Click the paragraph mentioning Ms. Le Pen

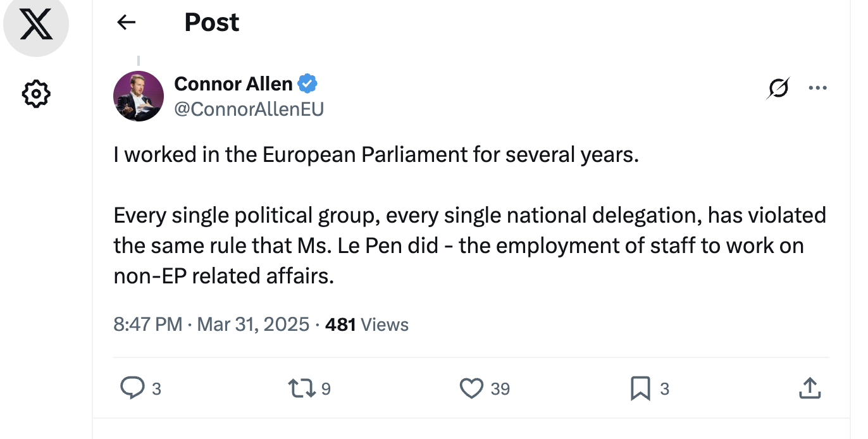coord(469,245)
